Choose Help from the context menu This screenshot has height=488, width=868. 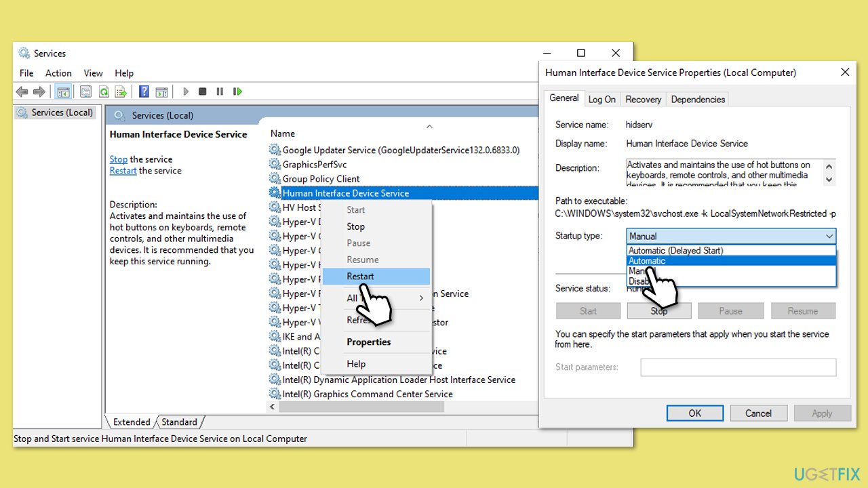[x=376, y=363]
